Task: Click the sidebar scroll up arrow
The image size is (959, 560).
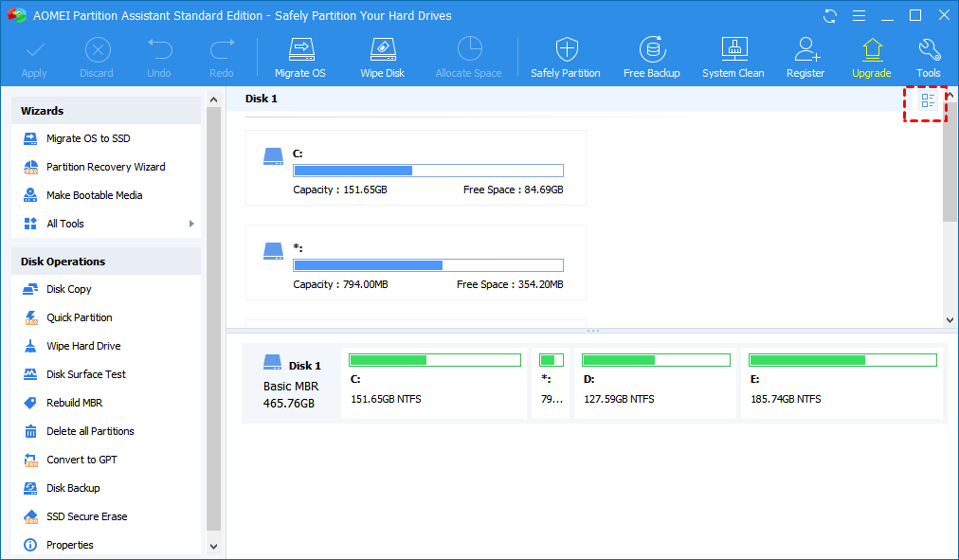Action: tap(213, 99)
